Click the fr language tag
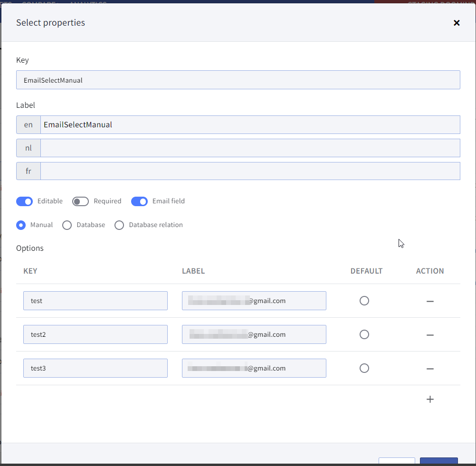This screenshot has width=476, height=466. tap(29, 171)
